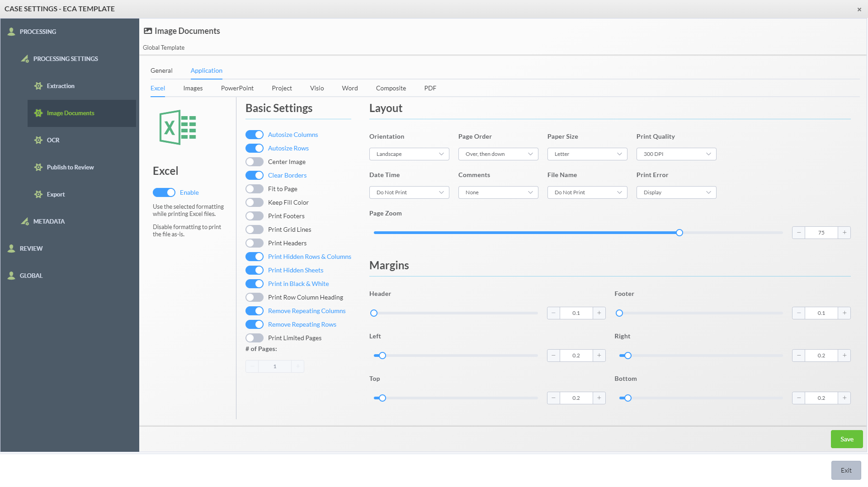Open the Extraction settings via its gear icon

coord(38,86)
